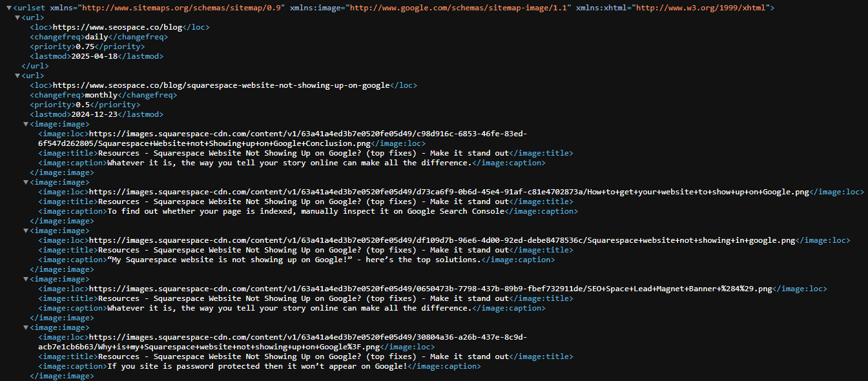Collapse image node for showing+in+google.png
This screenshot has height=381, width=868.
[26, 231]
